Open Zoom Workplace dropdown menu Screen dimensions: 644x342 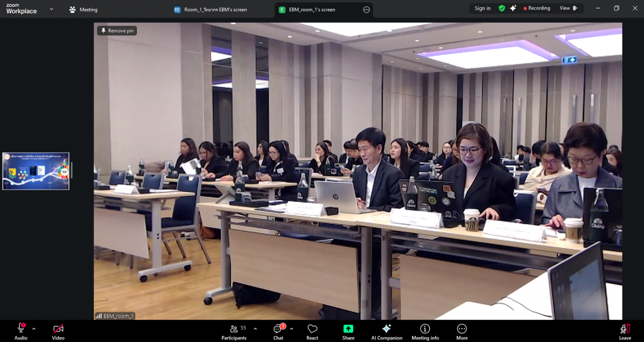(x=52, y=9)
